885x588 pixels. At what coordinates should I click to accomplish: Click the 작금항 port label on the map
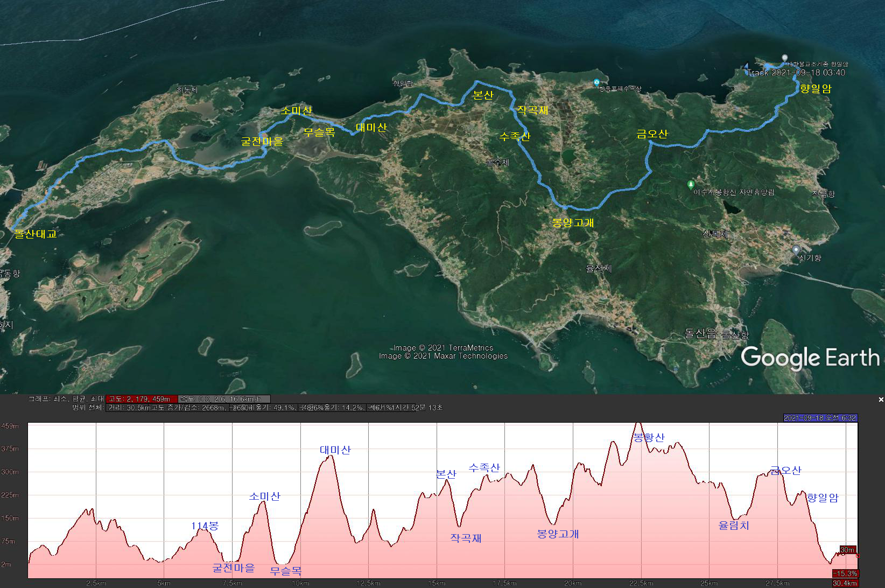coord(823,194)
